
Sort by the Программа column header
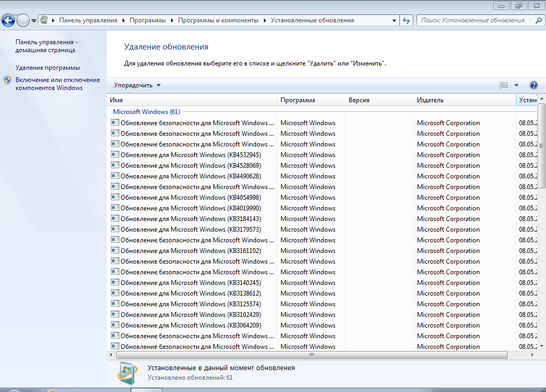point(311,100)
